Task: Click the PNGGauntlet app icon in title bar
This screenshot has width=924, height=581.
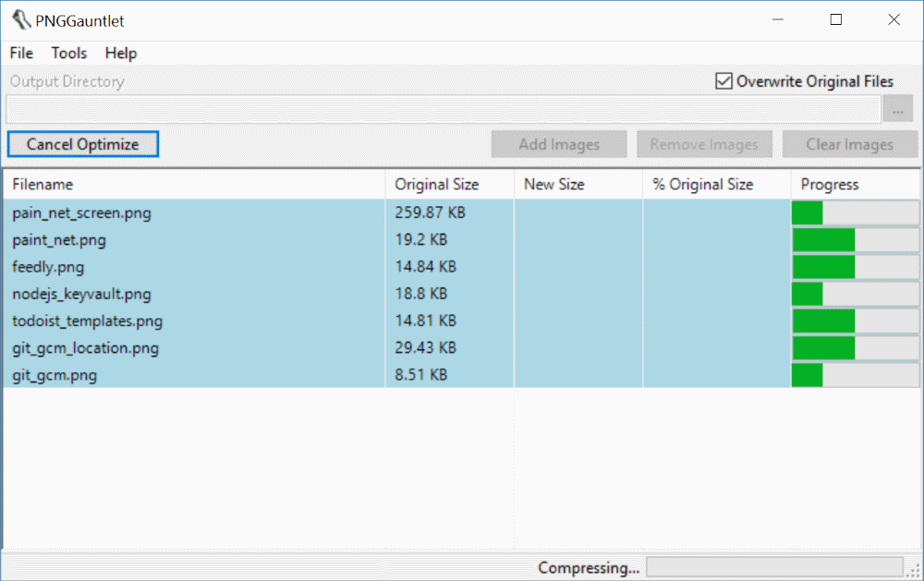Action: tap(21, 20)
